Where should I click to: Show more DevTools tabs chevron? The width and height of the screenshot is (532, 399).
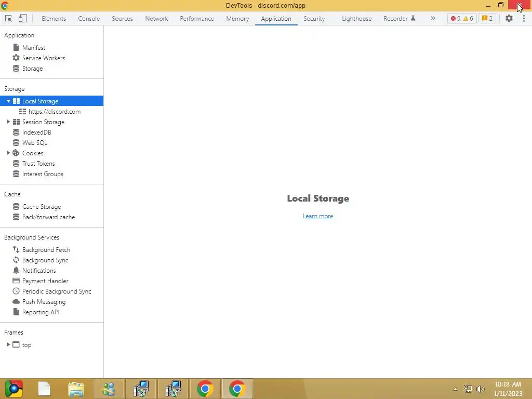[433, 18]
